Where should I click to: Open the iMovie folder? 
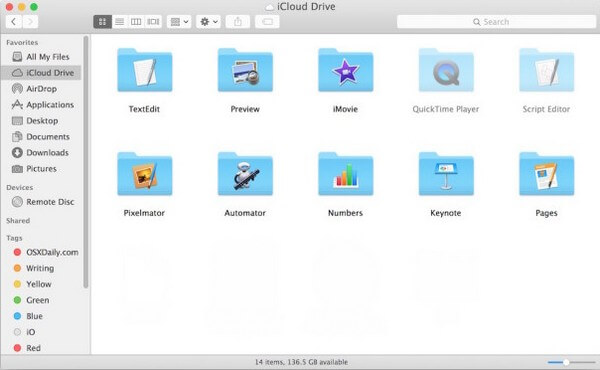click(346, 70)
